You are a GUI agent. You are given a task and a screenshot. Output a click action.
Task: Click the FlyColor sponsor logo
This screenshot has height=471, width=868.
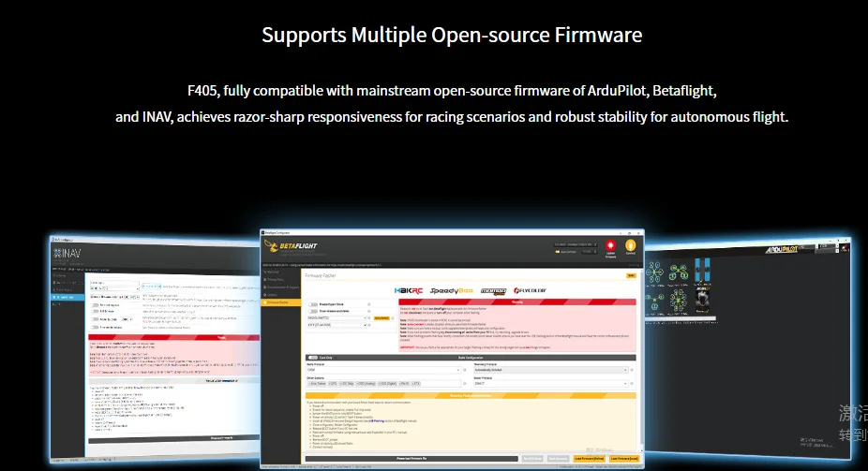pyautogui.click(x=530, y=290)
